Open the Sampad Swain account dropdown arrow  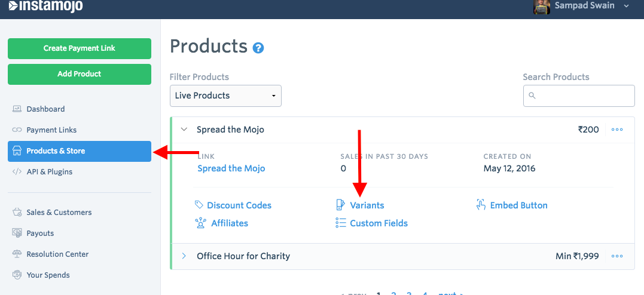pos(626,6)
